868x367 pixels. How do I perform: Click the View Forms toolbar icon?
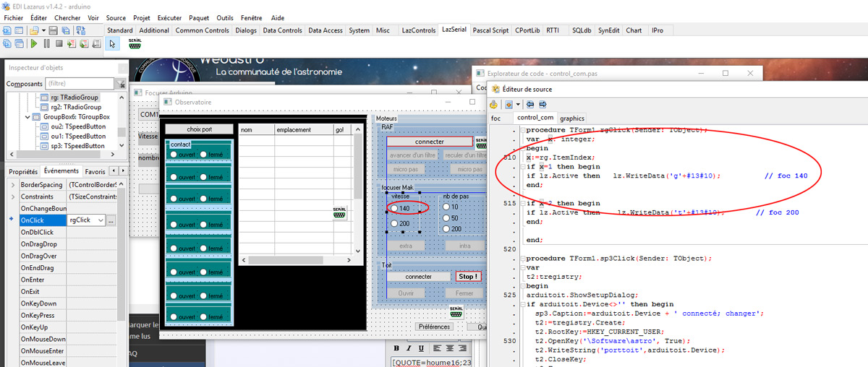pos(17,43)
